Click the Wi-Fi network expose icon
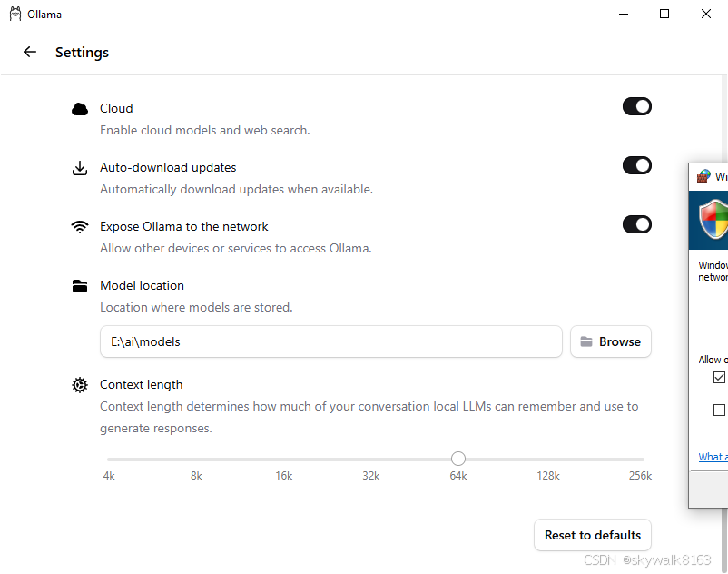This screenshot has height=574, width=728. click(80, 227)
